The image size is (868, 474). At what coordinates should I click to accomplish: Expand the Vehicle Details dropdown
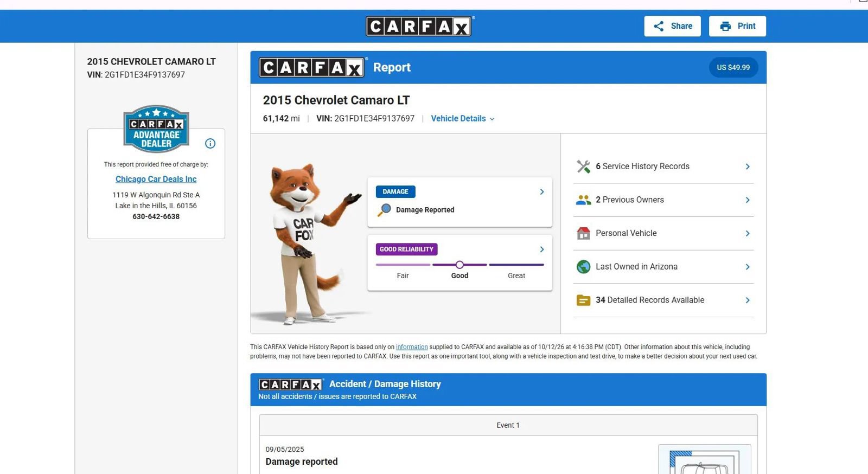coord(463,119)
